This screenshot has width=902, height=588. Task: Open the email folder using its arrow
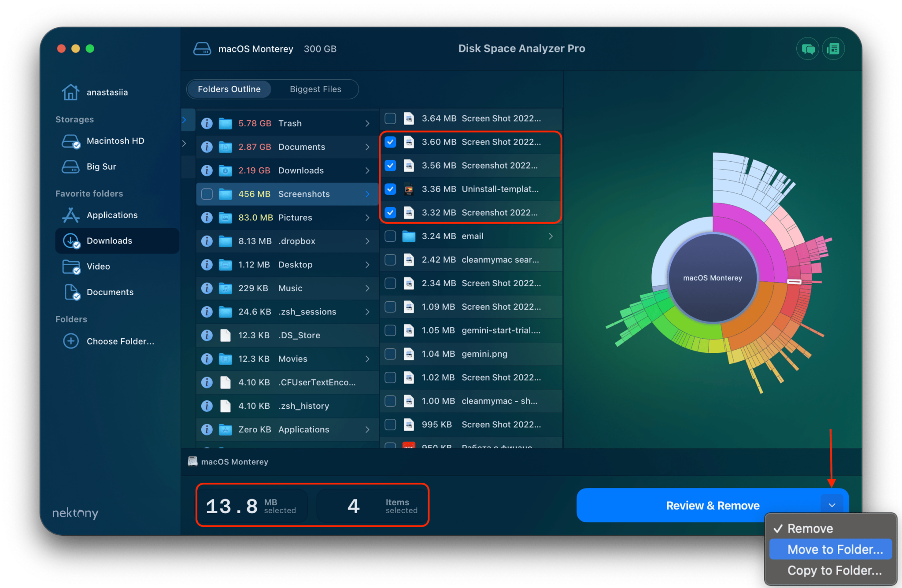pyautogui.click(x=551, y=236)
